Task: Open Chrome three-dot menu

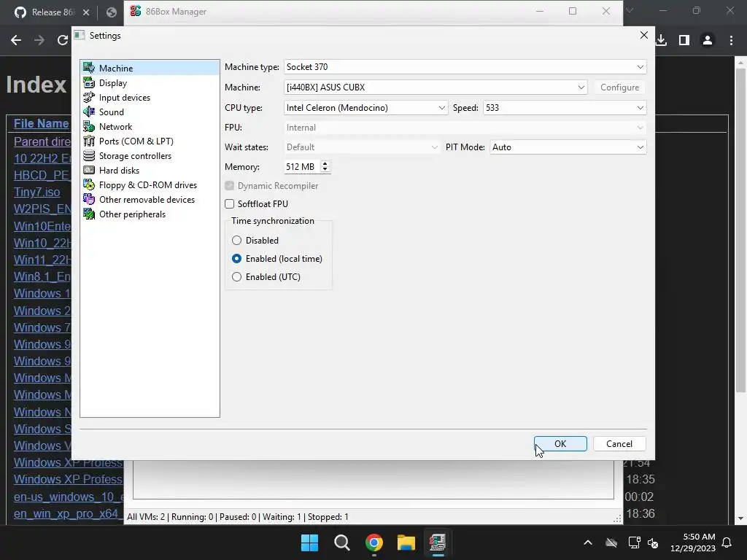Action: tap(731, 41)
